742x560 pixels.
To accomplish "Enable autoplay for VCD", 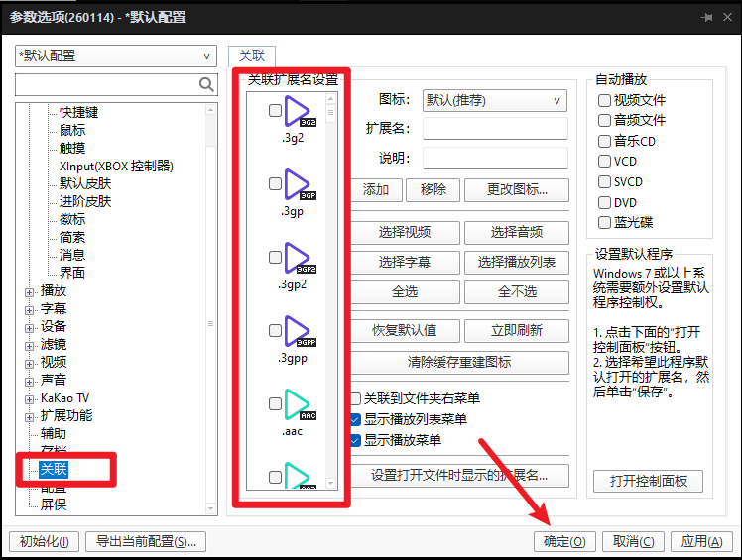I will click(x=604, y=162).
